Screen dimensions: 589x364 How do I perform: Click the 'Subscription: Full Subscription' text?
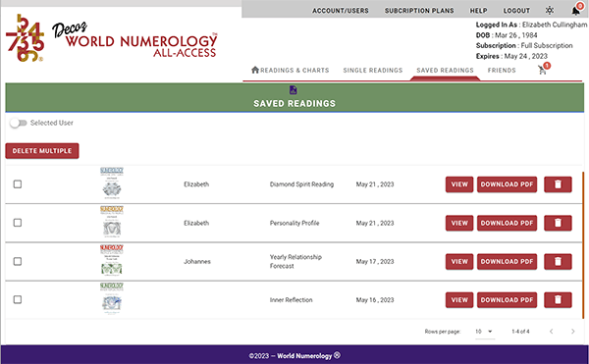(524, 45)
